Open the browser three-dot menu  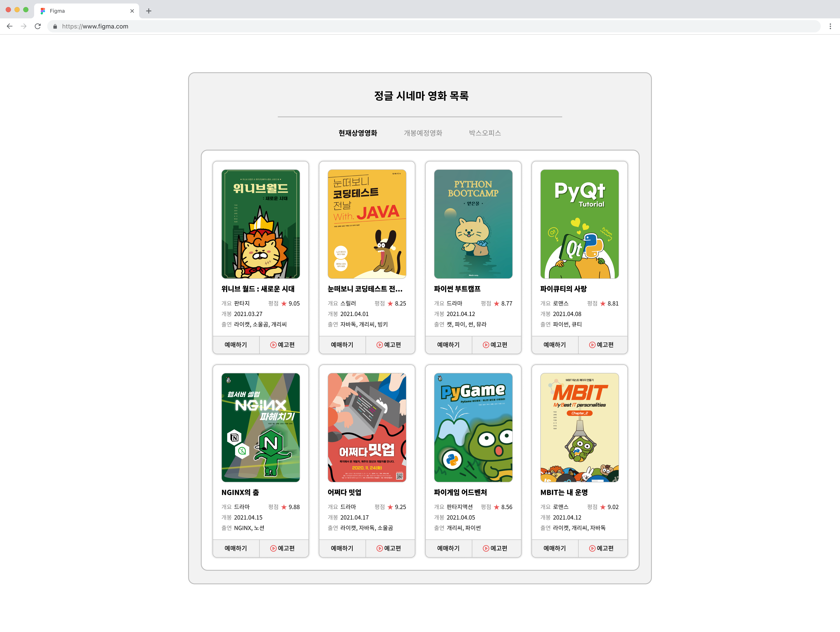coord(830,26)
